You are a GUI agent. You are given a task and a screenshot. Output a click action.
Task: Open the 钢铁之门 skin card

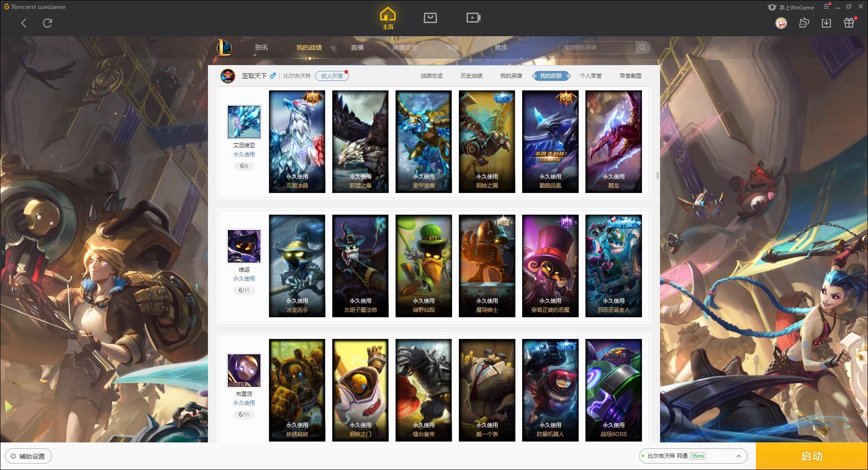(x=360, y=390)
